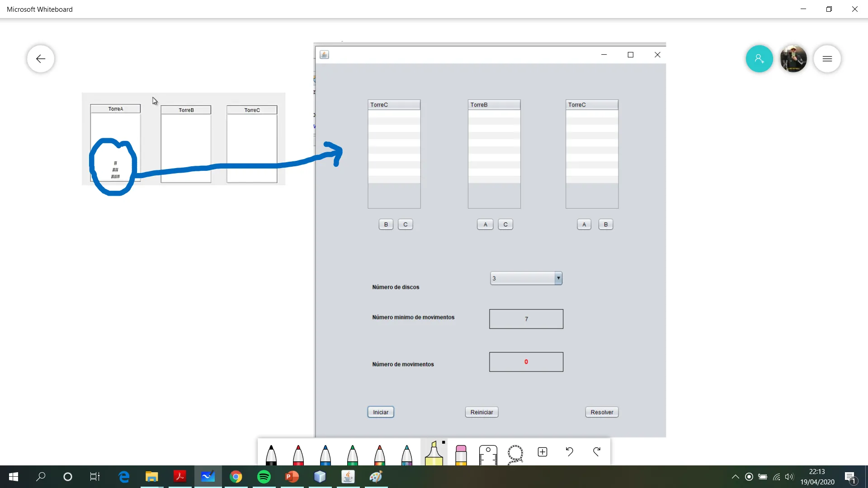Pick the rainbow pen
The width and height of the screenshot is (868, 488).
(380, 454)
